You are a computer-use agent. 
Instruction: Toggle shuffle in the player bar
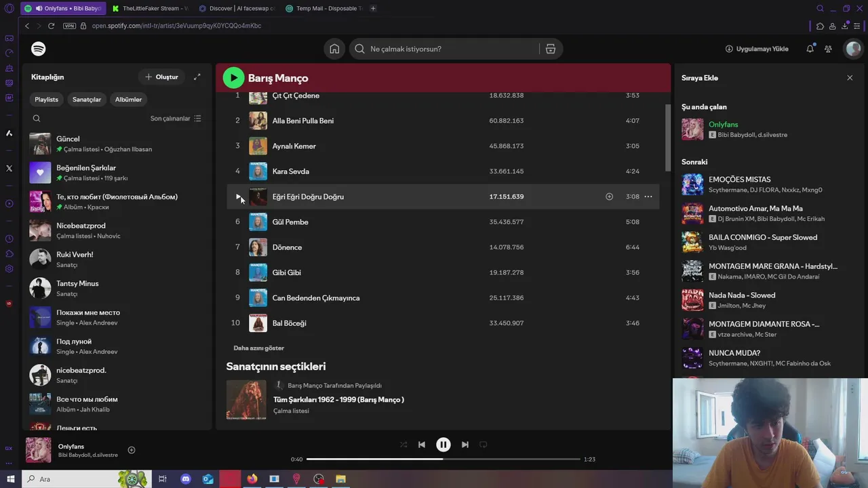click(403, 445)
